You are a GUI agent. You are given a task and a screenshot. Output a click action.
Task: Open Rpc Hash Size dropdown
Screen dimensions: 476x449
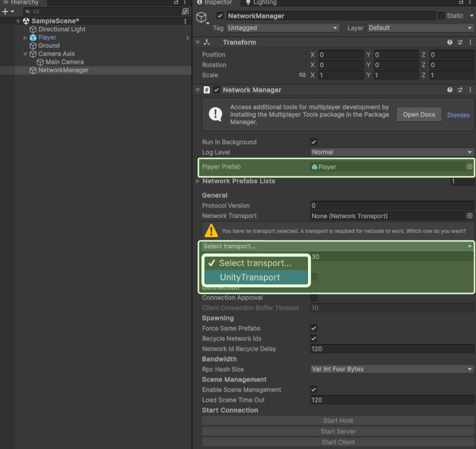click(392, 369)
